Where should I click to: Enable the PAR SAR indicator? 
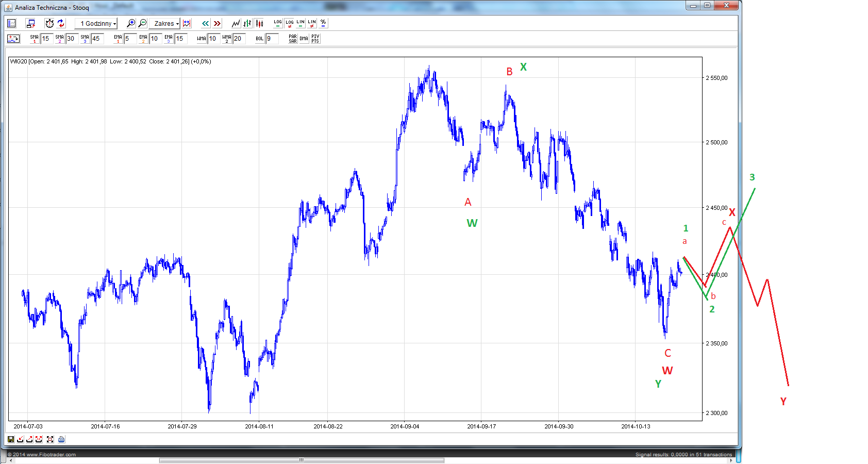click(x=293, y=39)
